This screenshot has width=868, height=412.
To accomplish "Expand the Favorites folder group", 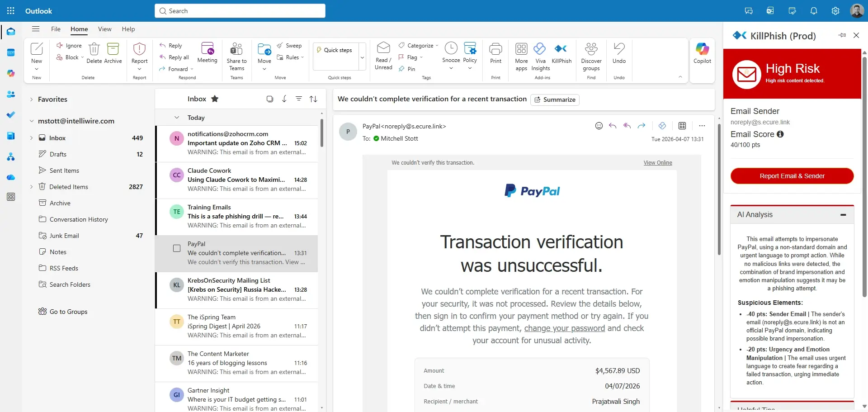I will [31, 99].
